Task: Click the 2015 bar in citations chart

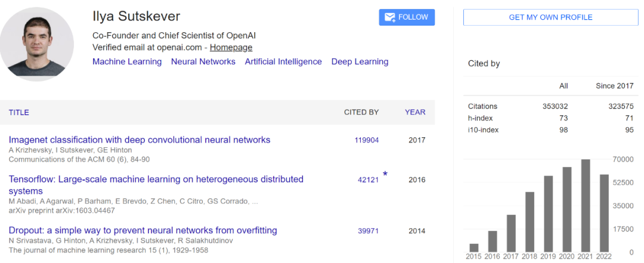Action: coord(474,247)
